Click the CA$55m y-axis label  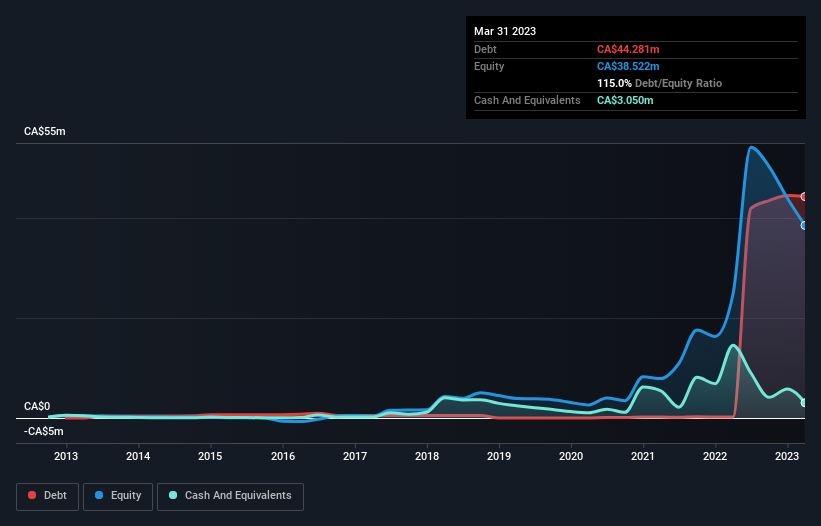point(45,131)
